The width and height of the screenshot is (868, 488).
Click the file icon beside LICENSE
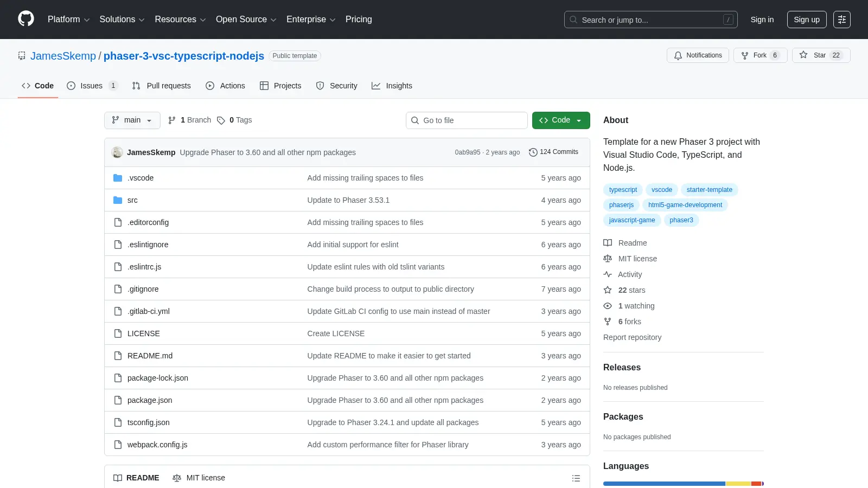(118, 333)
